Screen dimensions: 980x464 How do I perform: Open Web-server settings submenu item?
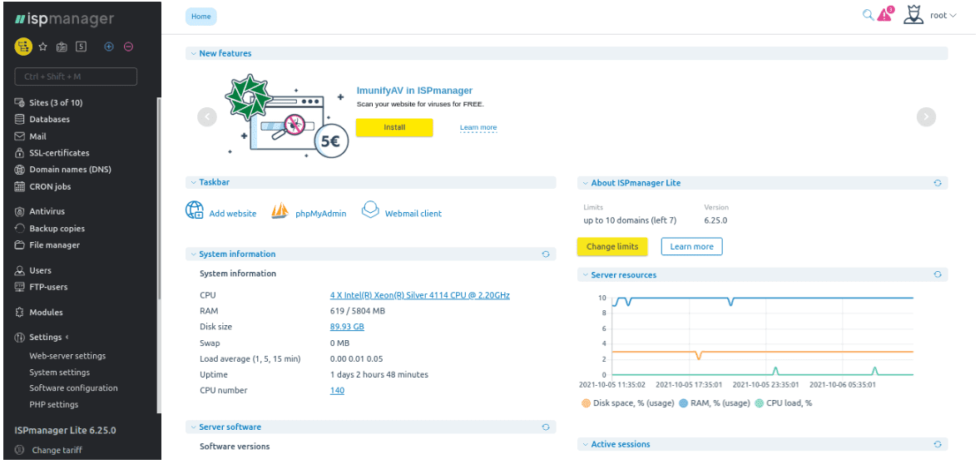(67, 356)
